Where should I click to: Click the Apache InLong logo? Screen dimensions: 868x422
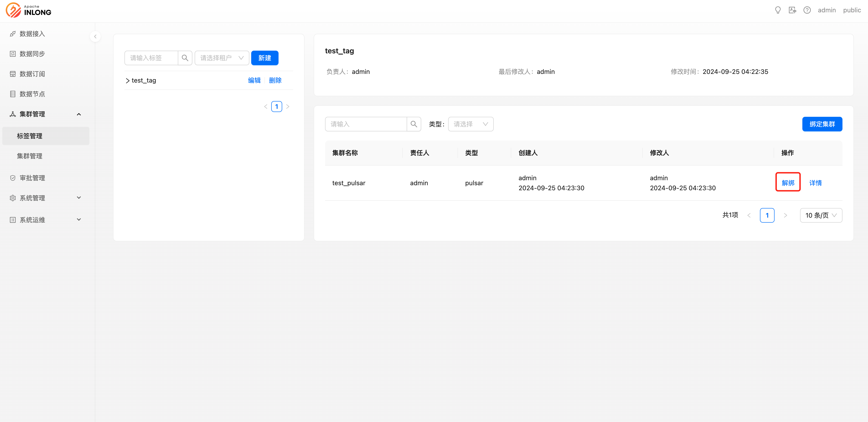[29, 10]
